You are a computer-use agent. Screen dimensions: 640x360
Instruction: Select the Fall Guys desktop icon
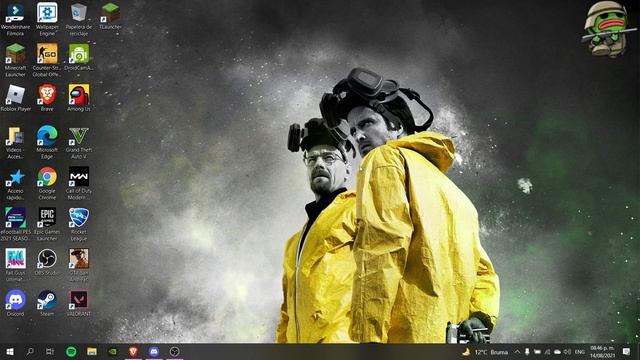tap(16, 264)
